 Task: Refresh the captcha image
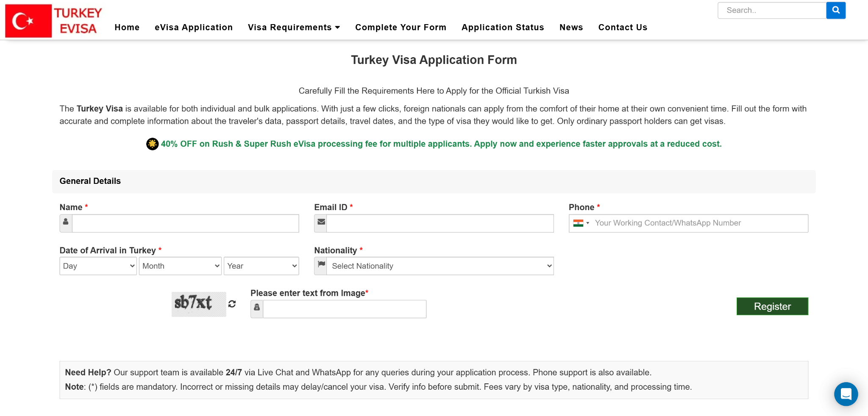232,304
